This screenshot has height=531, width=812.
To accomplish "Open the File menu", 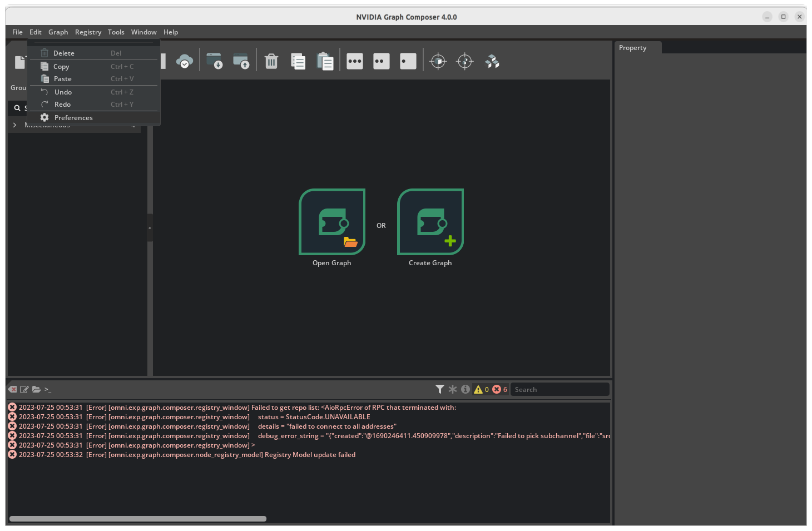I will point(17,32).
